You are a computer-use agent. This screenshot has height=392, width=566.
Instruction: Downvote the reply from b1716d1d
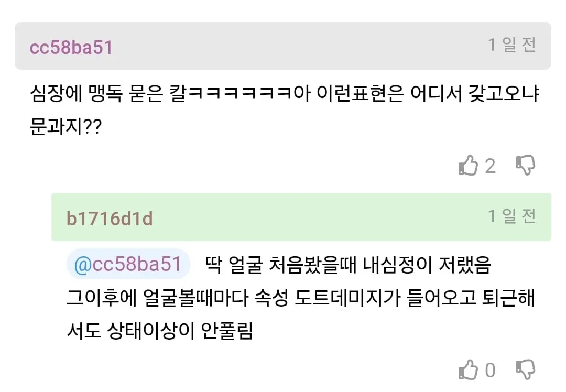[525, 369]
